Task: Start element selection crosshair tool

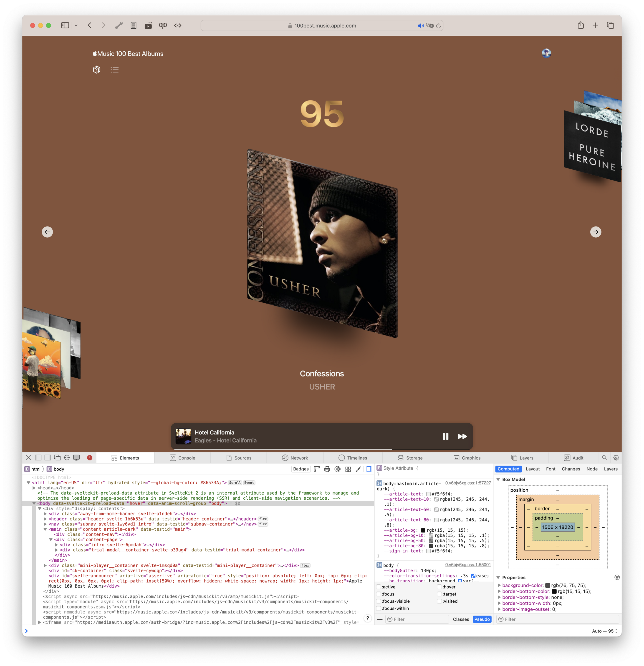Action: pos(67,458)
